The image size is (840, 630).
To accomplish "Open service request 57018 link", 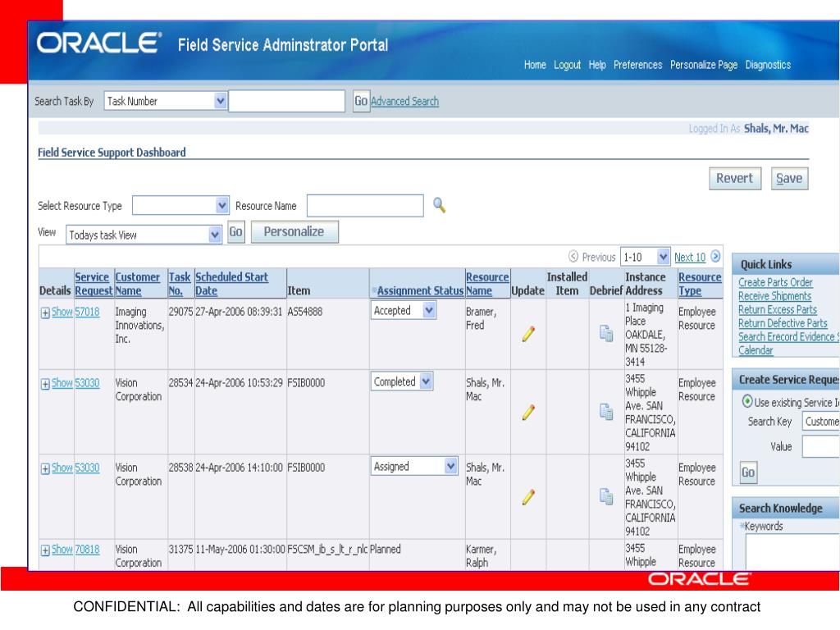I will tap(87, 312).
